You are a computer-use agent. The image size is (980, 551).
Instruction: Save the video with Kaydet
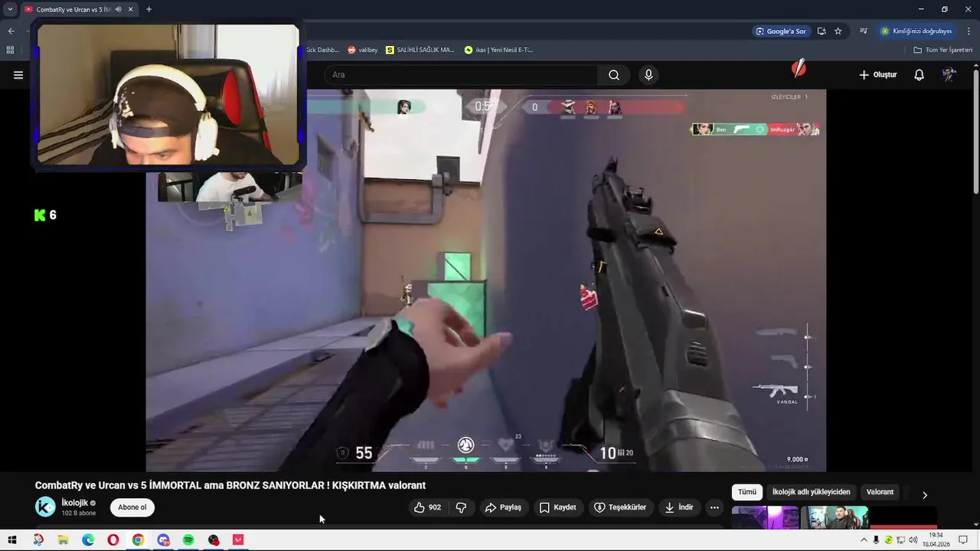pos(557,507)
